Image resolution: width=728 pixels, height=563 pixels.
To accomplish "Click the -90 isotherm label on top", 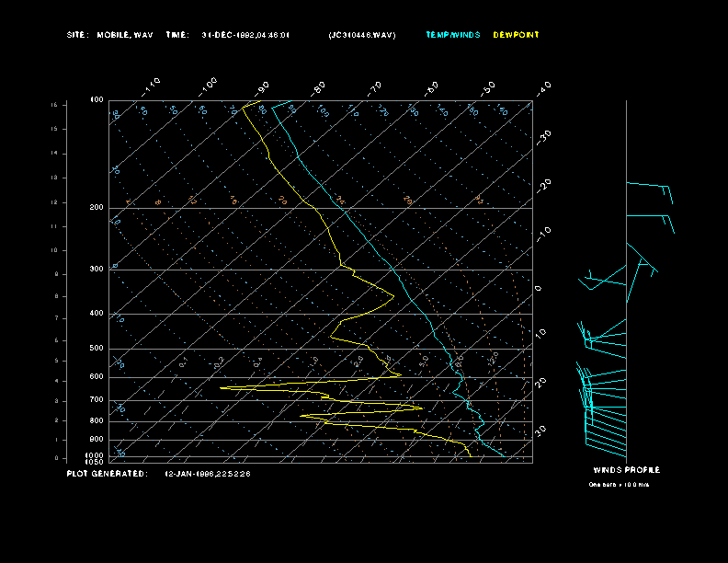I will coord(263,87).
